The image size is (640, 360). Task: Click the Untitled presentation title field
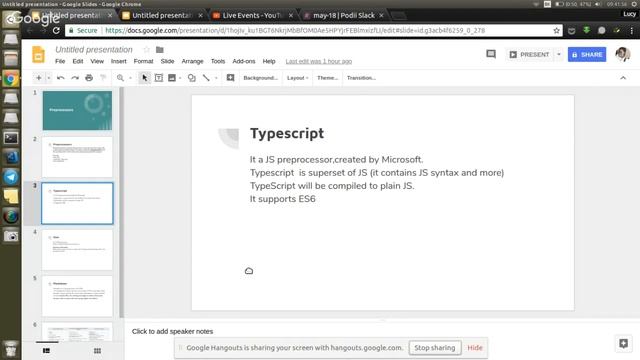(x=94, y=50)
